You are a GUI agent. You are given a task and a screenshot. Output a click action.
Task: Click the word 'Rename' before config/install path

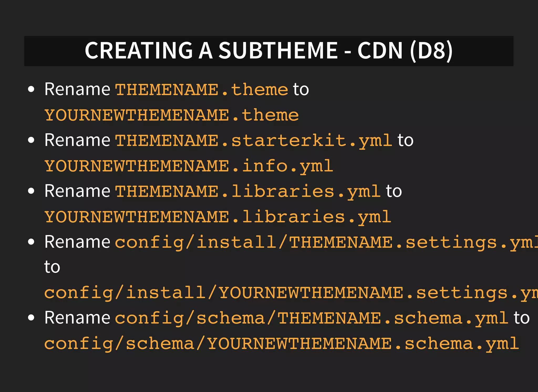(77, 242)
